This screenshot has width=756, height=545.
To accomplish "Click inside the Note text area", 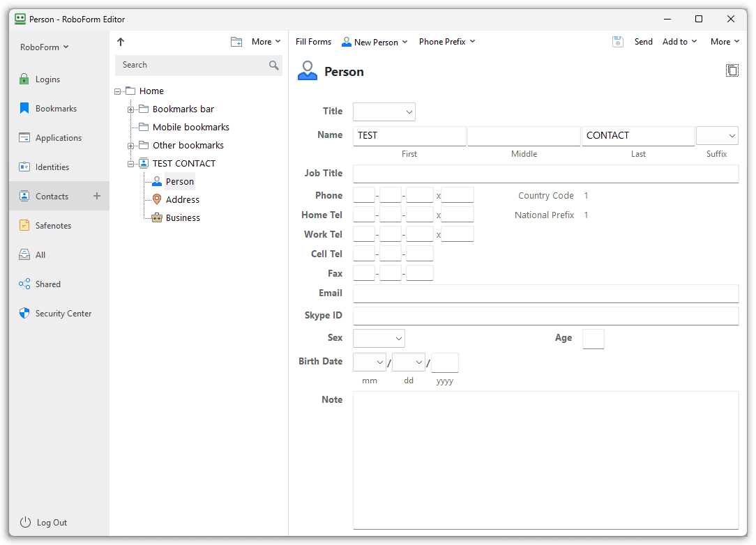I will pyautogui.click(x=546, y=460).
